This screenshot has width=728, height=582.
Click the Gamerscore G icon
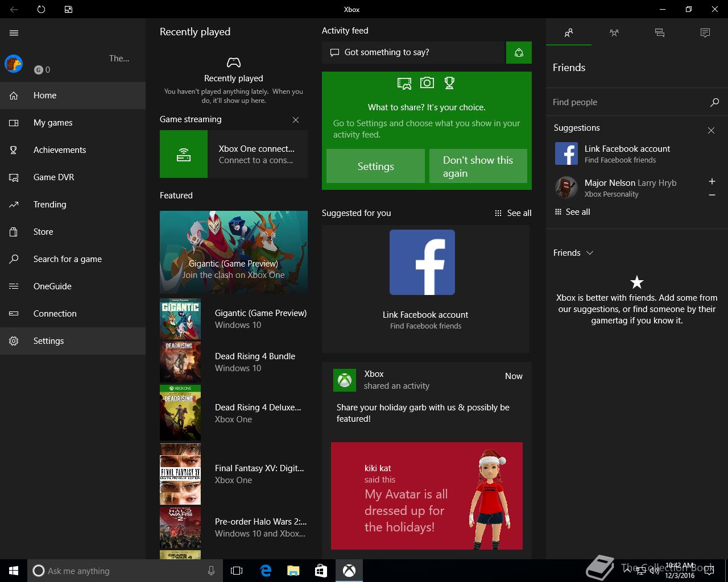coord(39,70)
